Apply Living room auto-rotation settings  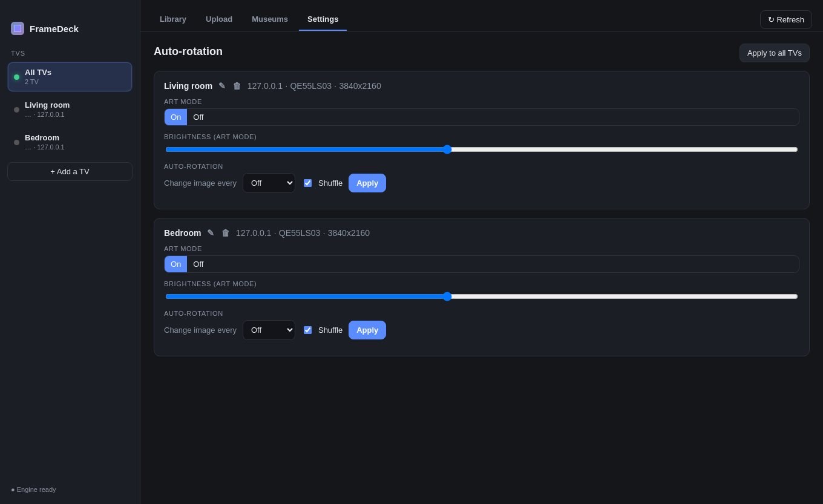367,183
